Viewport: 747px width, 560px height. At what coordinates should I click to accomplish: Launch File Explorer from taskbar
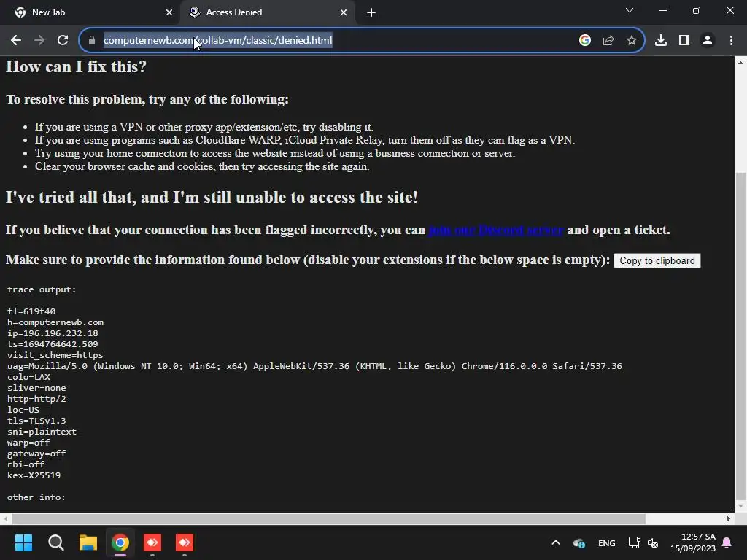tap(88, 542)
